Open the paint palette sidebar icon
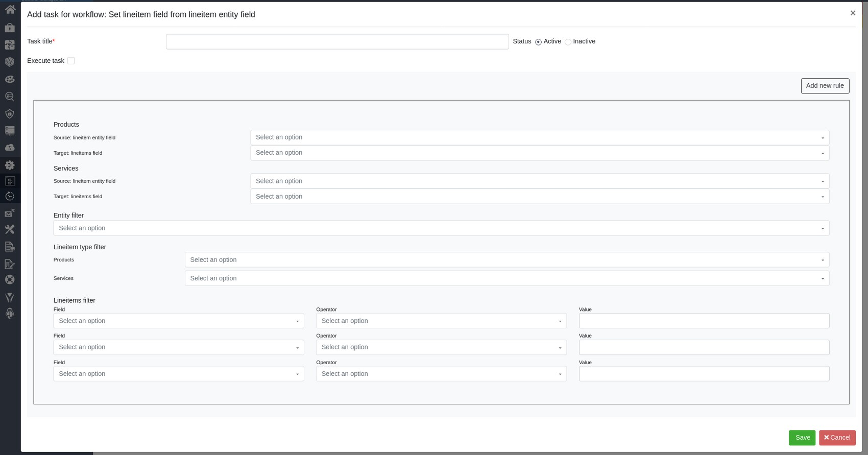Viewport: 868px width, 455px height. 10,79
